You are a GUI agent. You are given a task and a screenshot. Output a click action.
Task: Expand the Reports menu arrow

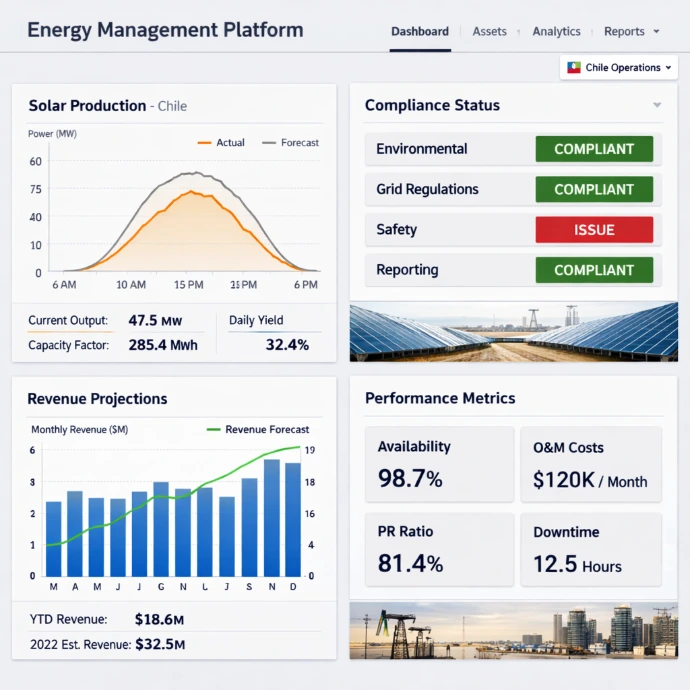coord(656,32)
